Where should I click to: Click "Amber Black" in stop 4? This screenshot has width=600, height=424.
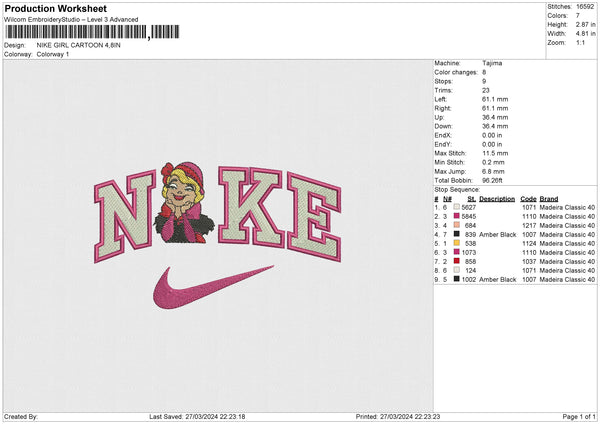pyautogui.click(x=497, y=235)
